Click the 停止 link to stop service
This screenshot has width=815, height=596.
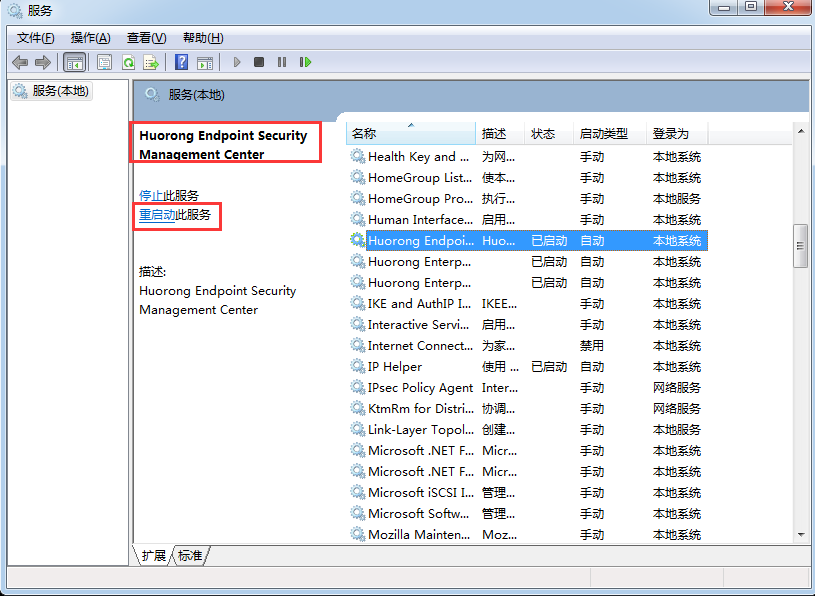pyautogui.click(x=151, y=196)
